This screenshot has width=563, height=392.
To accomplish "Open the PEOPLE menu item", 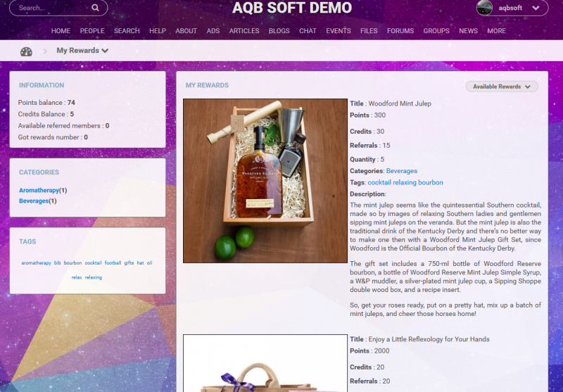I will 92,31.
